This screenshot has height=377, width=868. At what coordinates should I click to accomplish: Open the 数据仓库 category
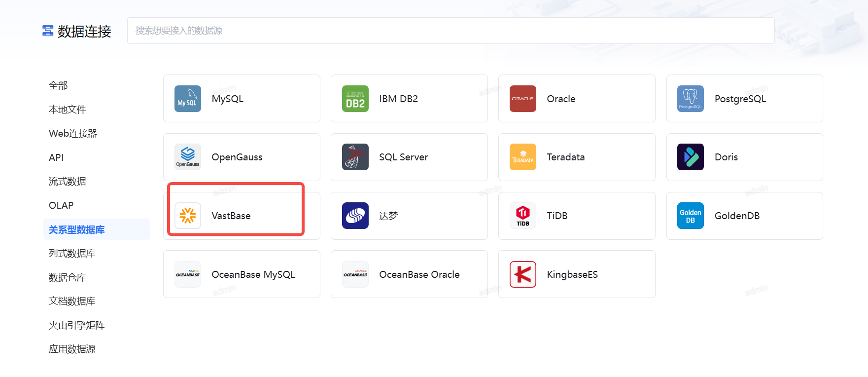click(68, 277)
